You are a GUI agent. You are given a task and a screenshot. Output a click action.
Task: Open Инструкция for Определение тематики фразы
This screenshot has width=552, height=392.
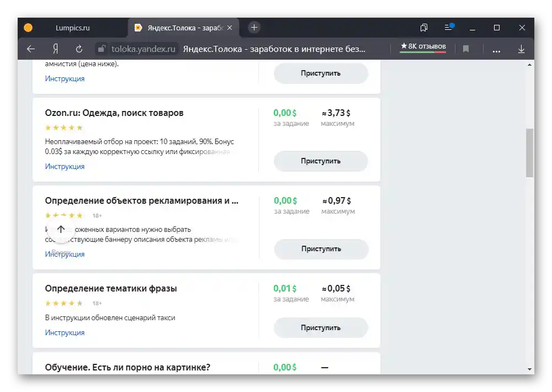click(x=65, y=332)
